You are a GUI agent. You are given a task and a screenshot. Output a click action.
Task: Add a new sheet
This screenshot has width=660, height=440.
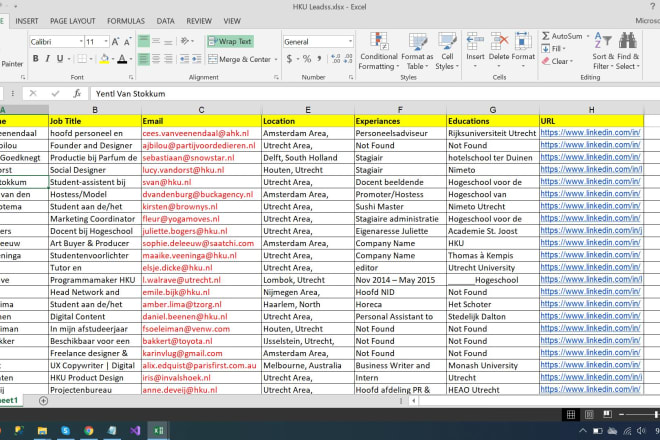pyautogui.click(x=43, y=401)
